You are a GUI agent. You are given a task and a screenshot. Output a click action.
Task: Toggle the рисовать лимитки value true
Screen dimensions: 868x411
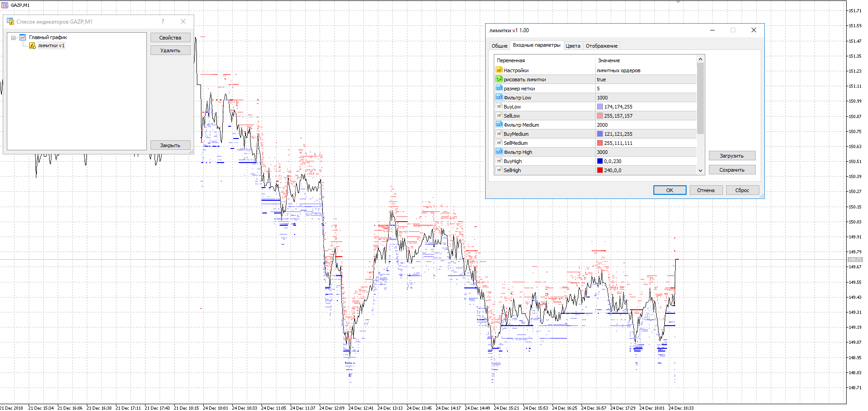click(x=646, y=79)
